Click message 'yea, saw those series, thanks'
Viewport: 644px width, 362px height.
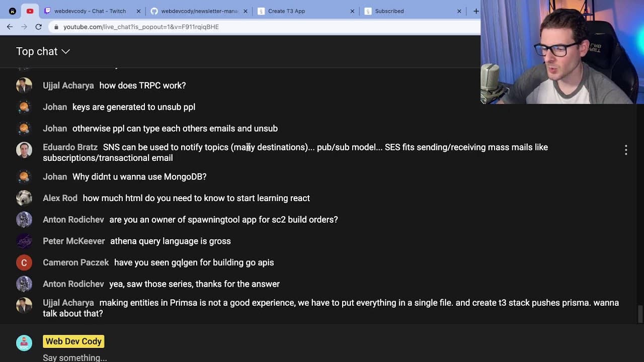click(x=194, y=284)
